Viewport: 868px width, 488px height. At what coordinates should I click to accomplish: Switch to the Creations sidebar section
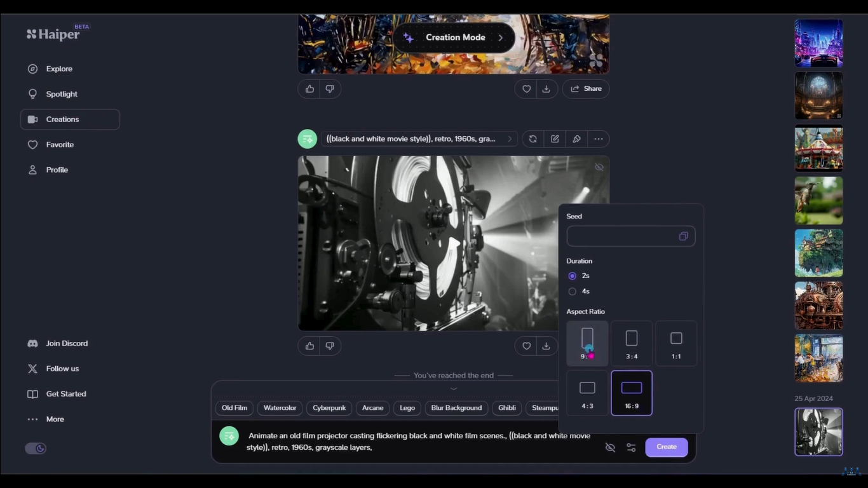(x=62, y=119)
